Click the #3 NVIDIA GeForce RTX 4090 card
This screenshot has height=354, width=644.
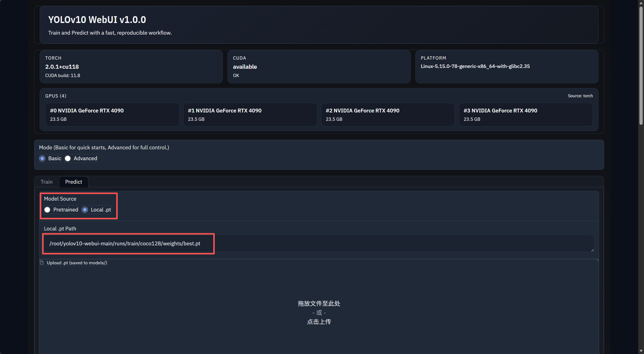coord(526,114)
